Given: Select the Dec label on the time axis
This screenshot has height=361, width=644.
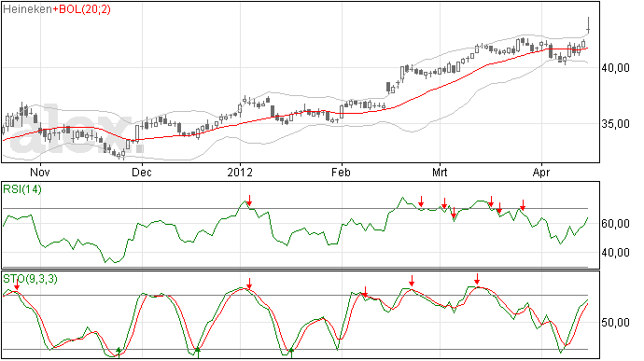Looking at the screenshot, I should tap(142, 172).
